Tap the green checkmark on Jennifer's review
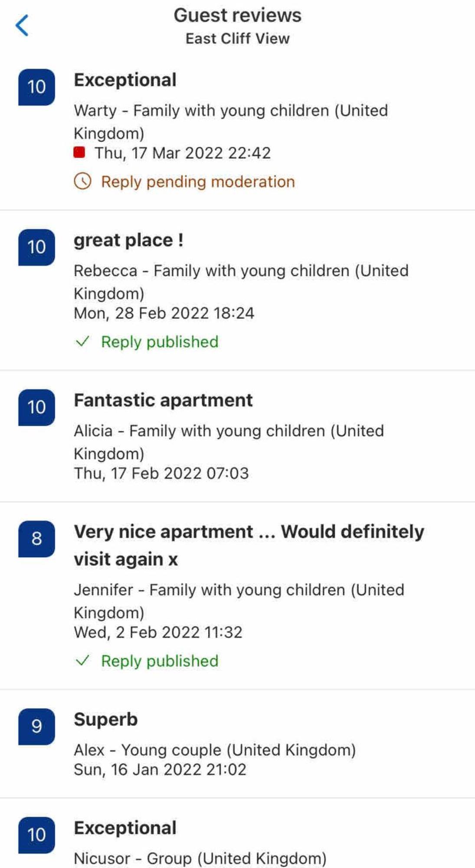 coord(82,661)
